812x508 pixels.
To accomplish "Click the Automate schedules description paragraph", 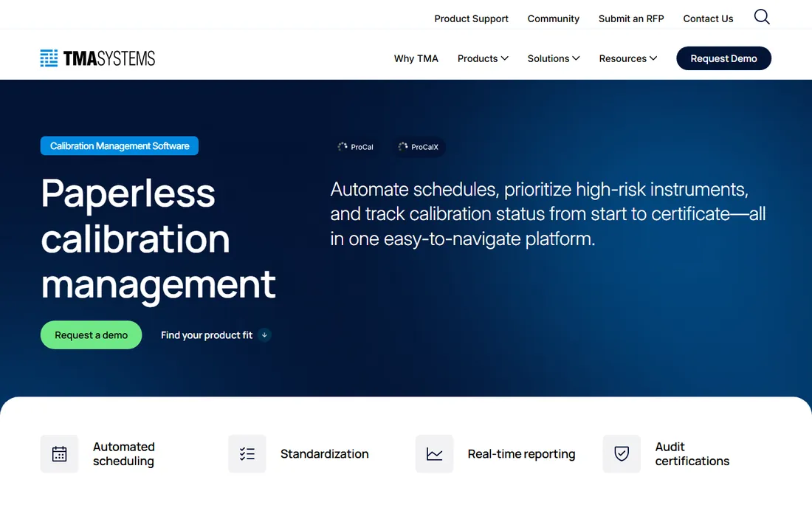I will click(548, 214).
